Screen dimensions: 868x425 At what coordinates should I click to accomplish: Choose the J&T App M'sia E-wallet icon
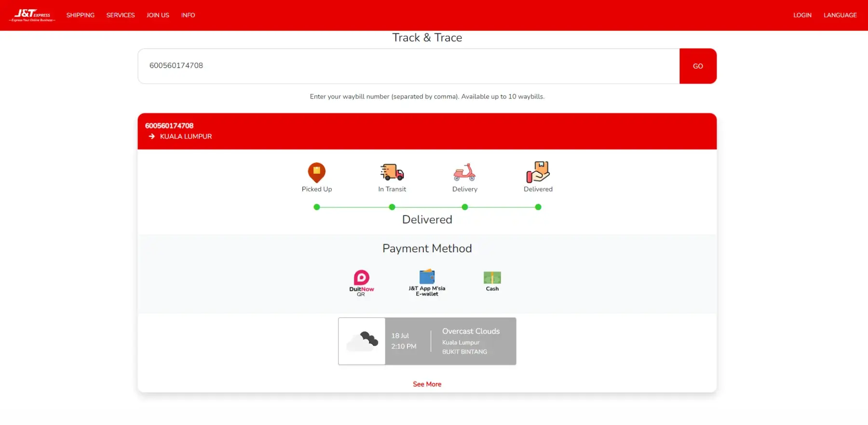(427, 283)
